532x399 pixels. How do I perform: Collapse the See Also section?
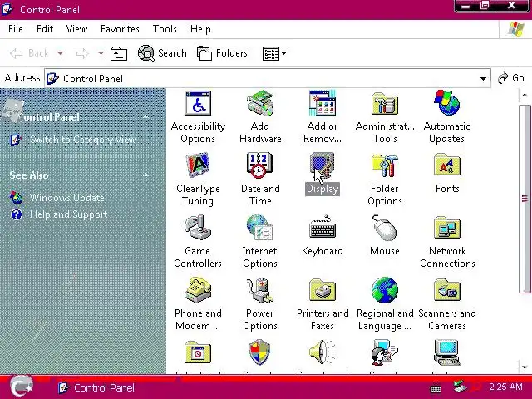(x=146, y=175)
